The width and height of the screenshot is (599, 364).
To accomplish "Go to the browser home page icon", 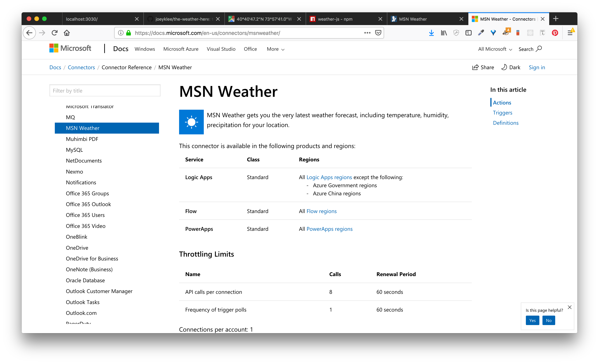I will pyautogui.click(x=67, y=33).
